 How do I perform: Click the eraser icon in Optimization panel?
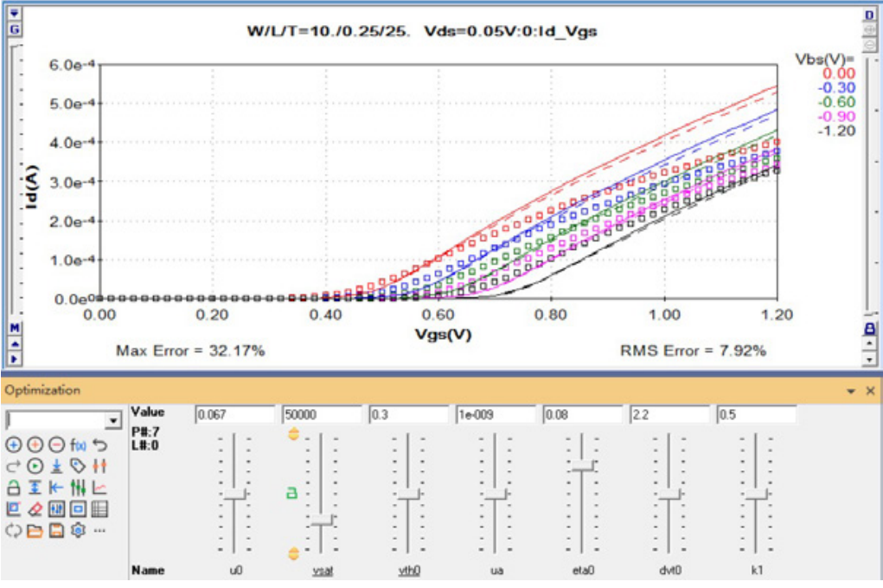coord(35,508)
